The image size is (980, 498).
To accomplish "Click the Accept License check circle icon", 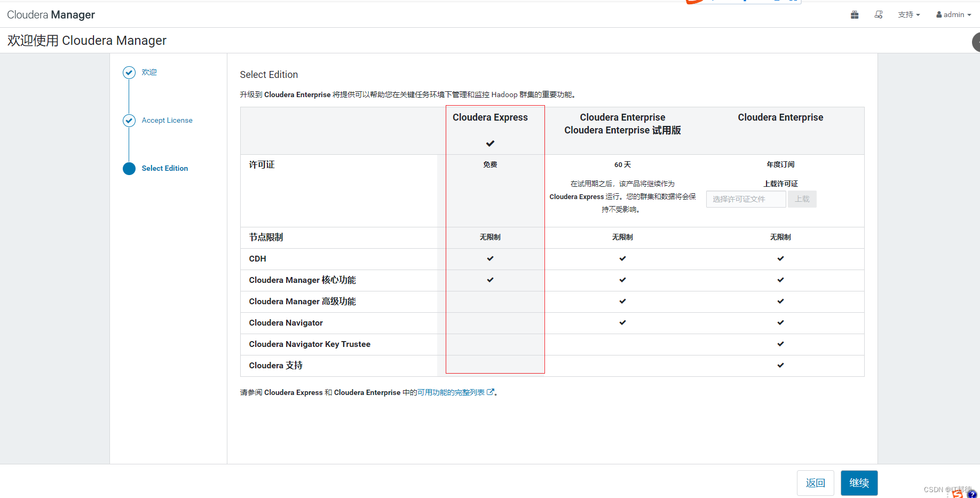I will coord(129,121).
